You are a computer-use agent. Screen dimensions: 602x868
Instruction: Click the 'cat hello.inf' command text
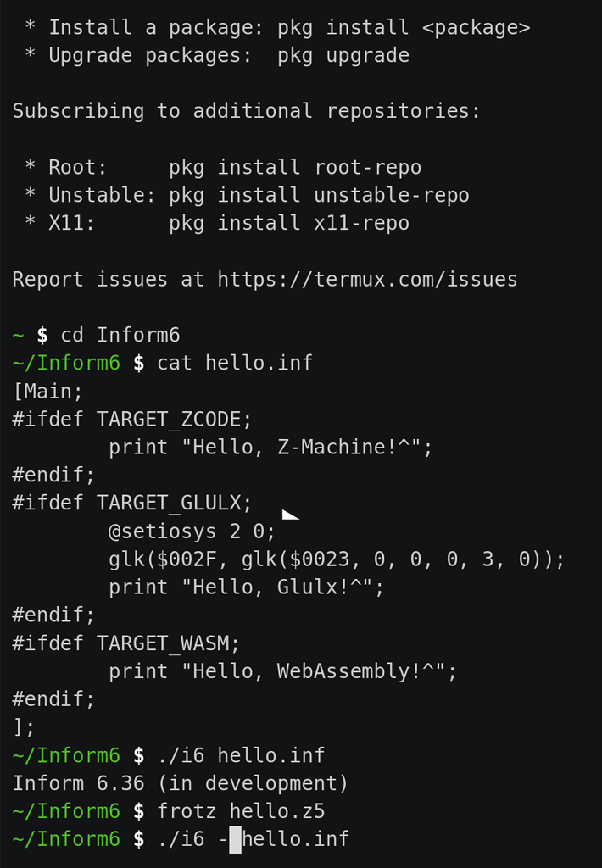[235, 363]
